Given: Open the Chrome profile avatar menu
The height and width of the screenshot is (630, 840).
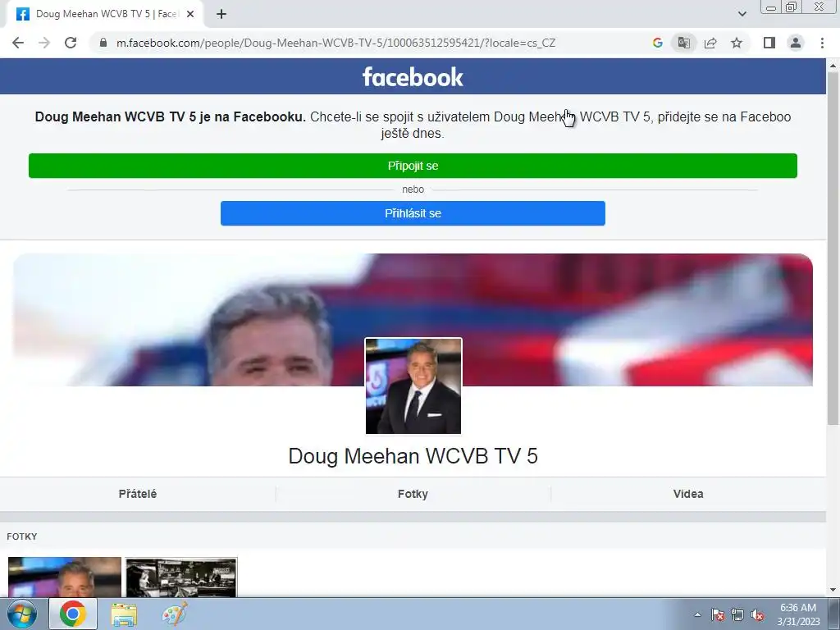Looking at the screenshot, I should point(796,43).
